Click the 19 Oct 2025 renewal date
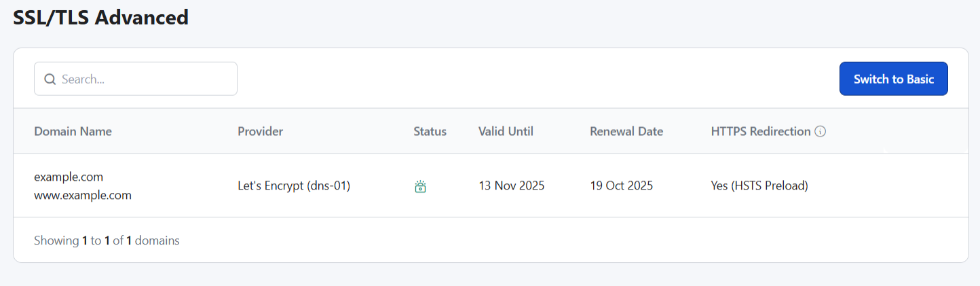The width and height of the screenshot is (980, 286). [621, 185]
